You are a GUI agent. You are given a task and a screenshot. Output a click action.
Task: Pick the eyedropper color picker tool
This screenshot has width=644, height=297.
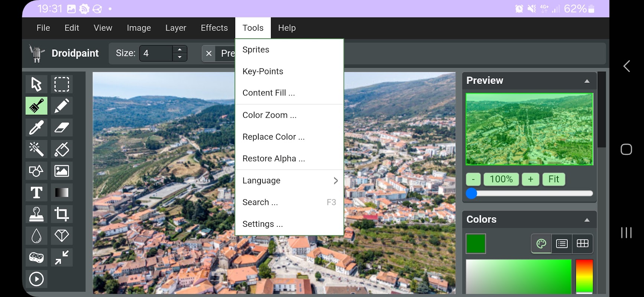click(36, 128)
